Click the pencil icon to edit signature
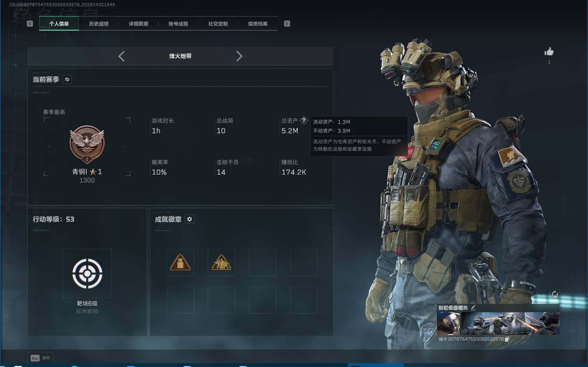 pyautogui.click(x=474, y=308)
